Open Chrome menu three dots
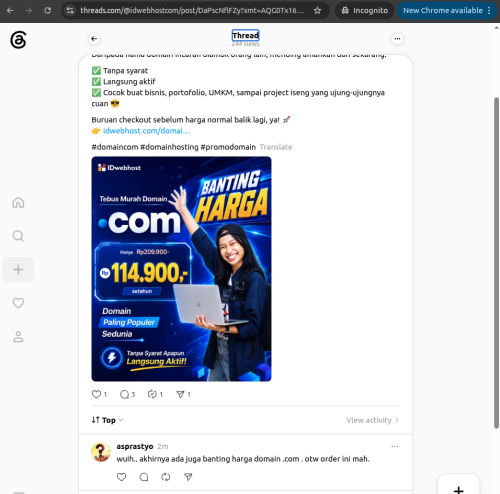This screenshot has width=500, height=494. click(x=489, y=11)
